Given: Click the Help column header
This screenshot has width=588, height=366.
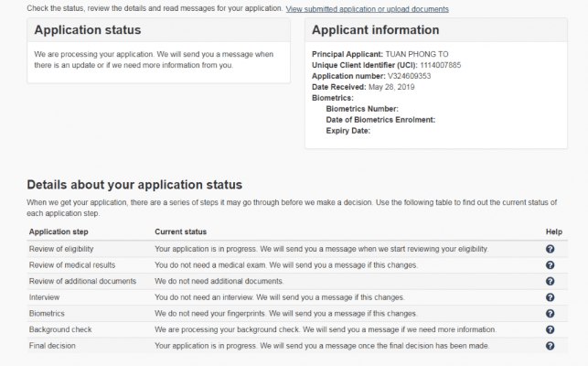Looking at the screenshot, I should click(x=554, y=232).
